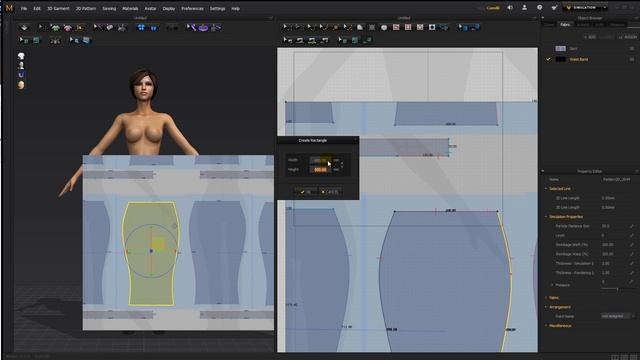
Task: Open the Preferences menu
Action: point(192,9)
